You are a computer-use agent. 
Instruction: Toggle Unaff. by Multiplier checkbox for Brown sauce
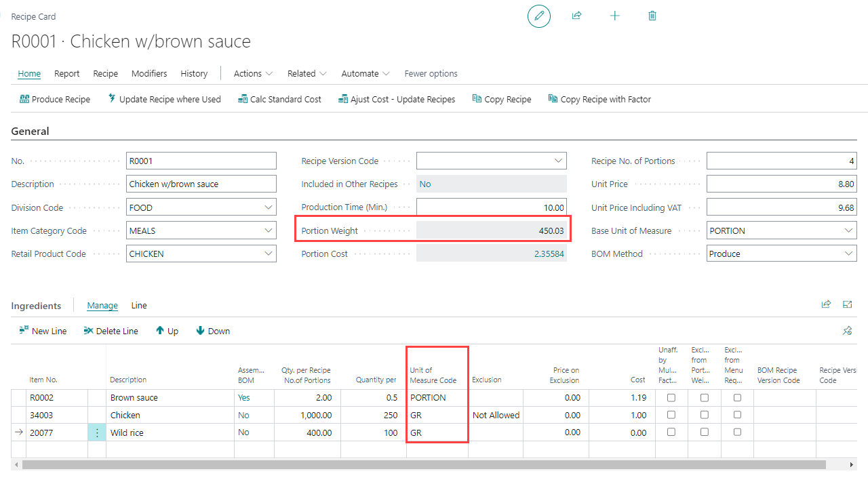tap(671, 398)
